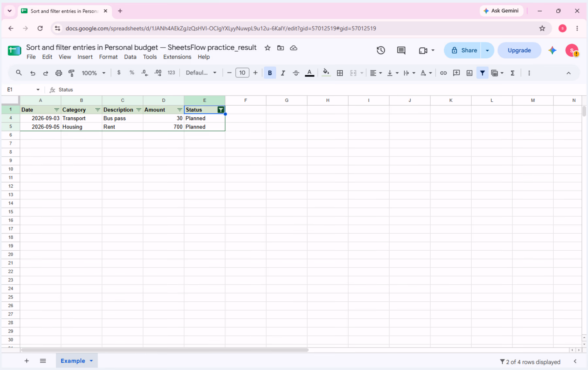Open the toolbar More options menu
588x370 pixels.
tap(529, 73)
